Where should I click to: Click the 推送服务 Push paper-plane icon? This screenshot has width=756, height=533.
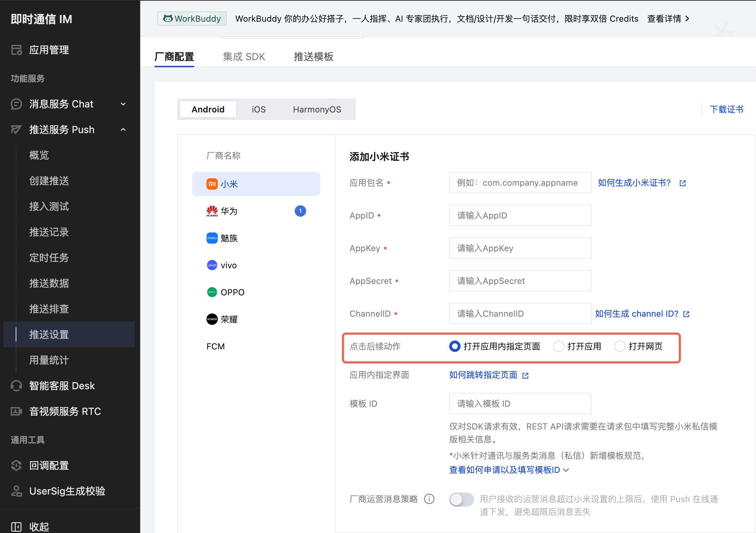(x=16, y=130)
